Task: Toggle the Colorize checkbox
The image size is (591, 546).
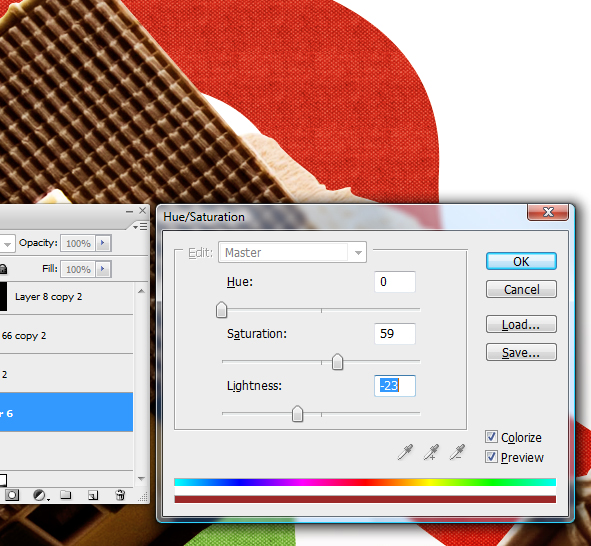Action: click(x=491, y=437)
